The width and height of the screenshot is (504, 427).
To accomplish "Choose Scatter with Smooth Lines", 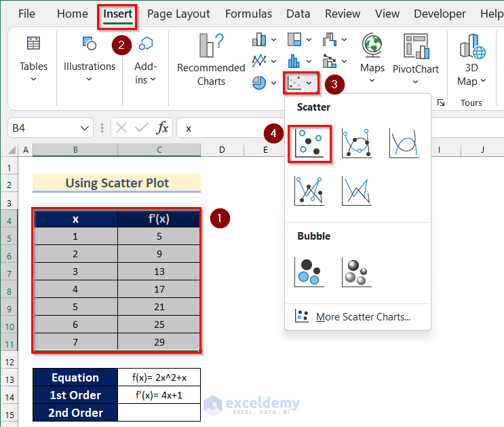I will (404, 143).
